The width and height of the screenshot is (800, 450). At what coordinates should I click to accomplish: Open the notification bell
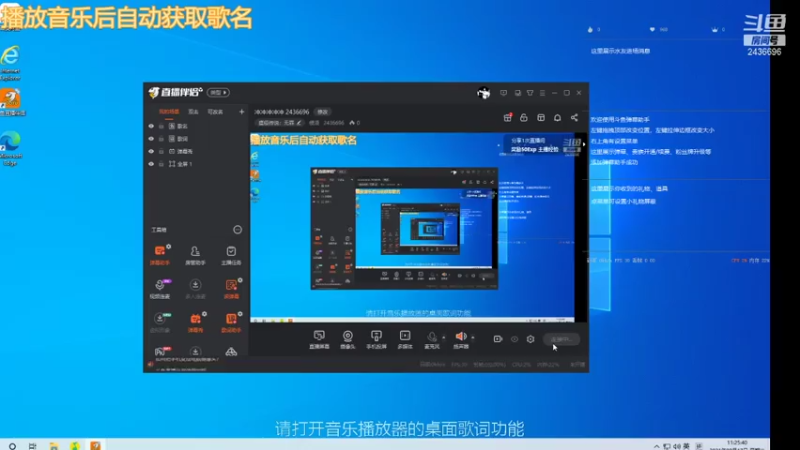[x=557, y=118]
